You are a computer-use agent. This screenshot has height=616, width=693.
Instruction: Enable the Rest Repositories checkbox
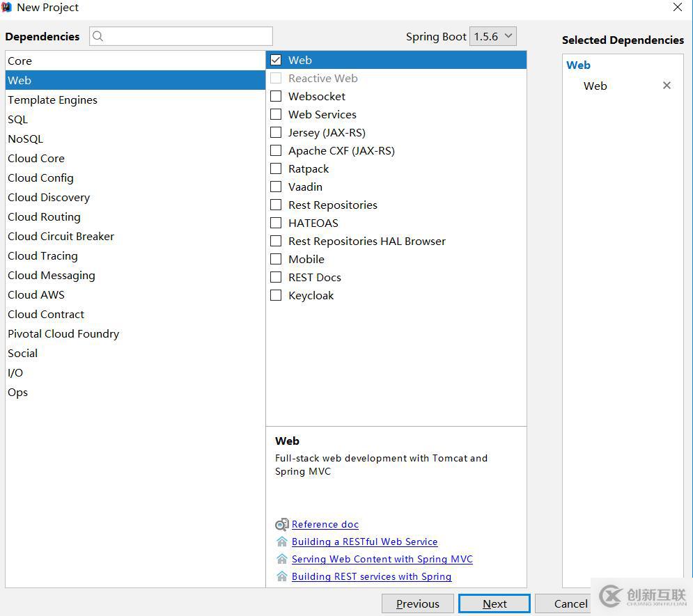tap(276, 205)
